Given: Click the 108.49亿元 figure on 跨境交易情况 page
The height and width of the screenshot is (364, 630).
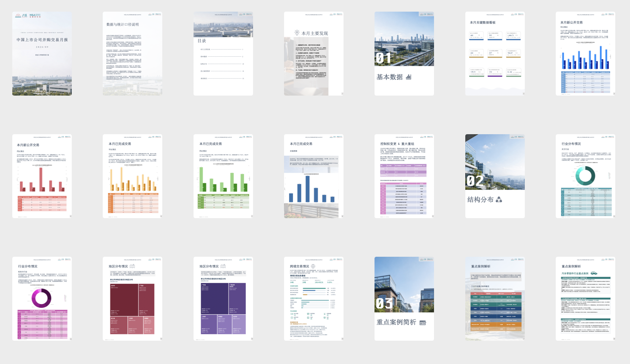Looking at the screenshot, I should coord(319,282).
